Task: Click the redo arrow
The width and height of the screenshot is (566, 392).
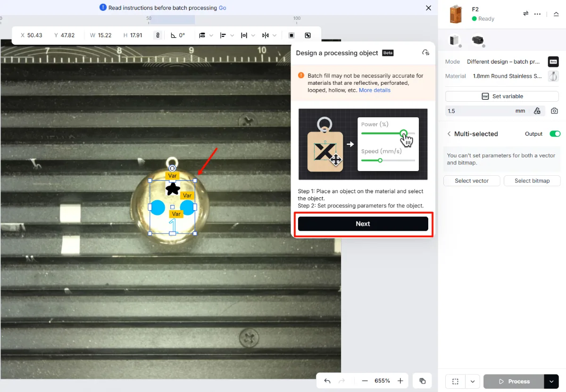Action: pos(342,381)
